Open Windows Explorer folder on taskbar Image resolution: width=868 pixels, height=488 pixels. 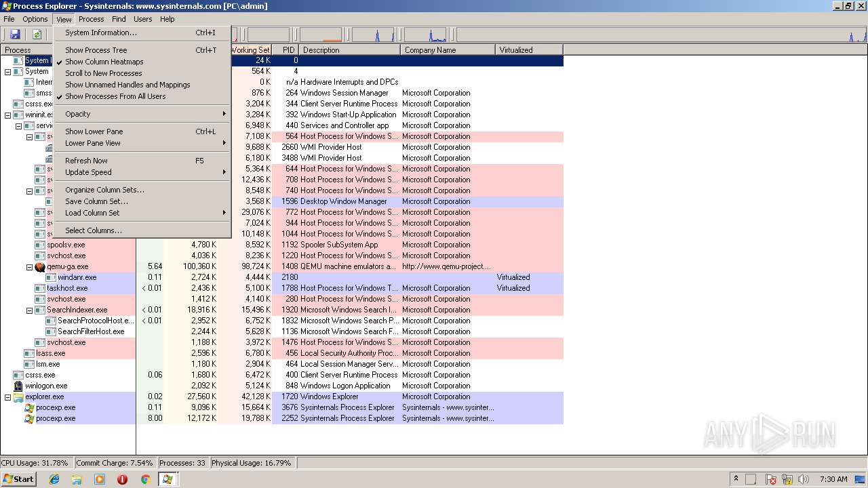click(77, 479)
